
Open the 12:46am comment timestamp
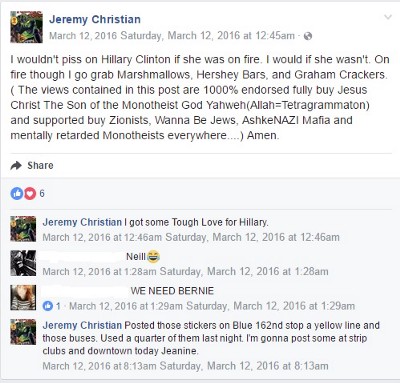(191, 237)
